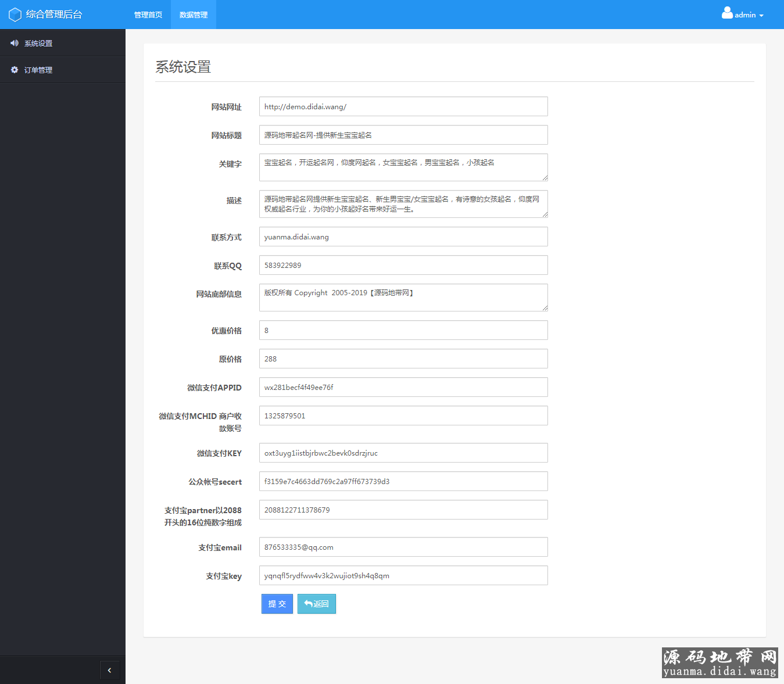This screenshot has height=684, width=784.
Task: Click into the 网站标题 text field
Action: [403, 135]
